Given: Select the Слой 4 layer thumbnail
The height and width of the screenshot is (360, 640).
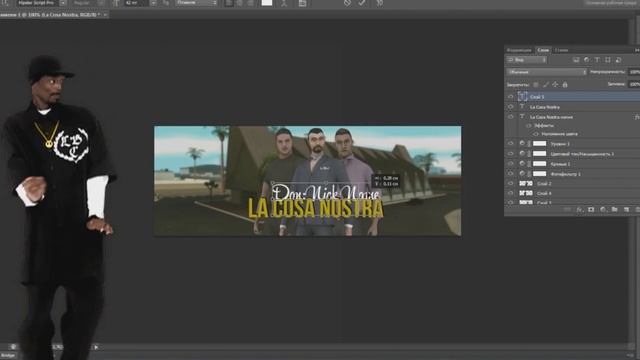Looking at the screenshot, I should (x=526, y=193).
